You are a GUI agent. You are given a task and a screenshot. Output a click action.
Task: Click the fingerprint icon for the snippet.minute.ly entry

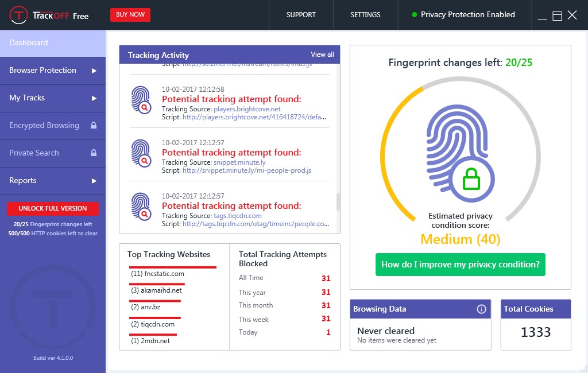coord(141,153)
